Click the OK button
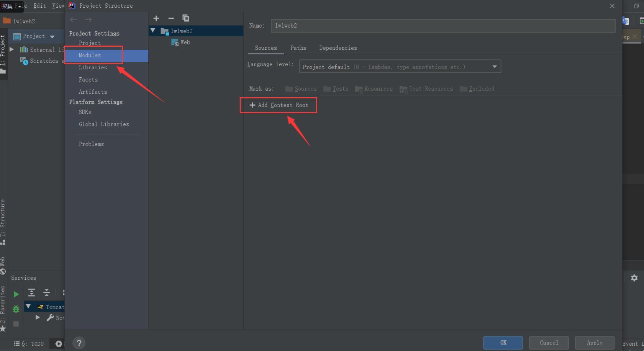Viewport: 644px width, 351px height. (503, 343)
